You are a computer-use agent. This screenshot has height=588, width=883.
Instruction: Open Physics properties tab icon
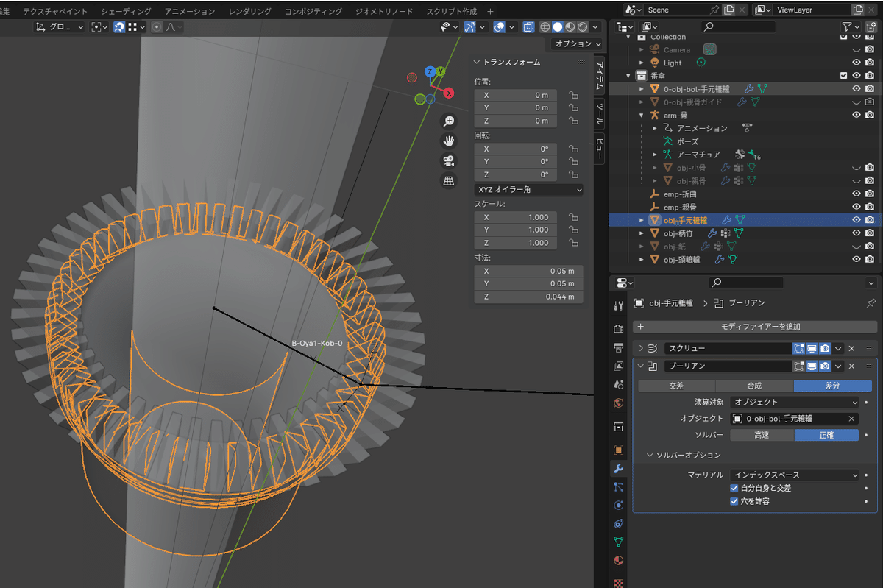[x=619, y=505]
